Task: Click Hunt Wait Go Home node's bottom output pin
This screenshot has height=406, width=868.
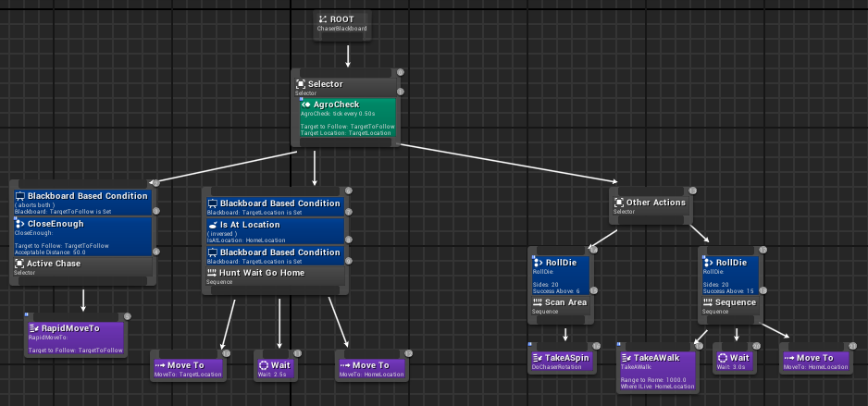Action: [275, 289]
